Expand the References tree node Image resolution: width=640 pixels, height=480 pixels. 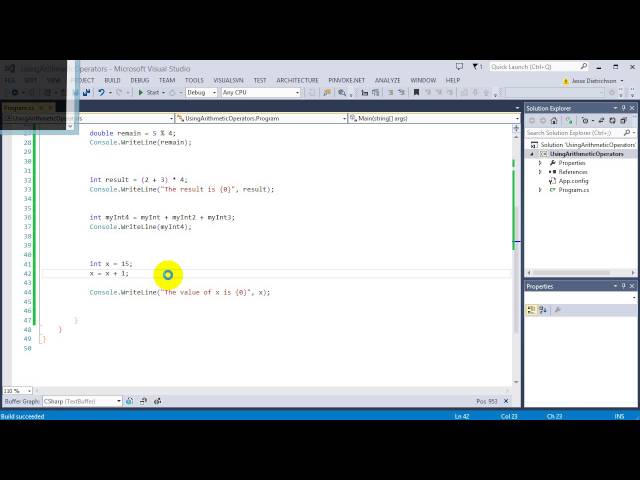540,172
